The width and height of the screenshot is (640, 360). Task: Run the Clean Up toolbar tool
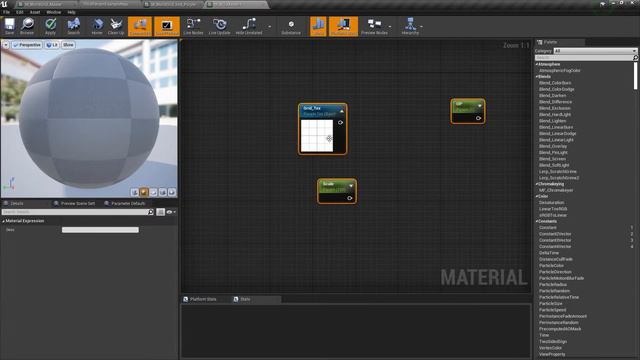(116, 26)
